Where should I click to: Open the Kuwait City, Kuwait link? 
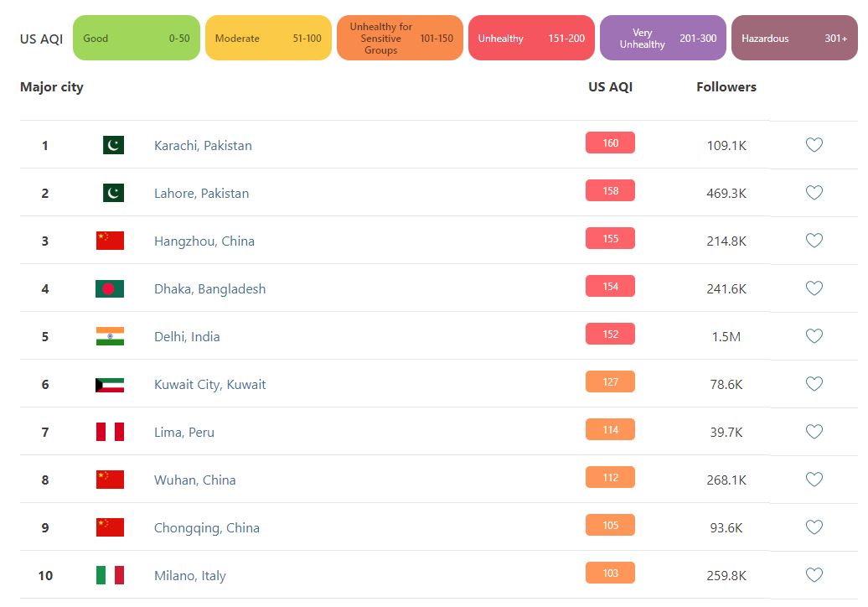tap(209, 384)
